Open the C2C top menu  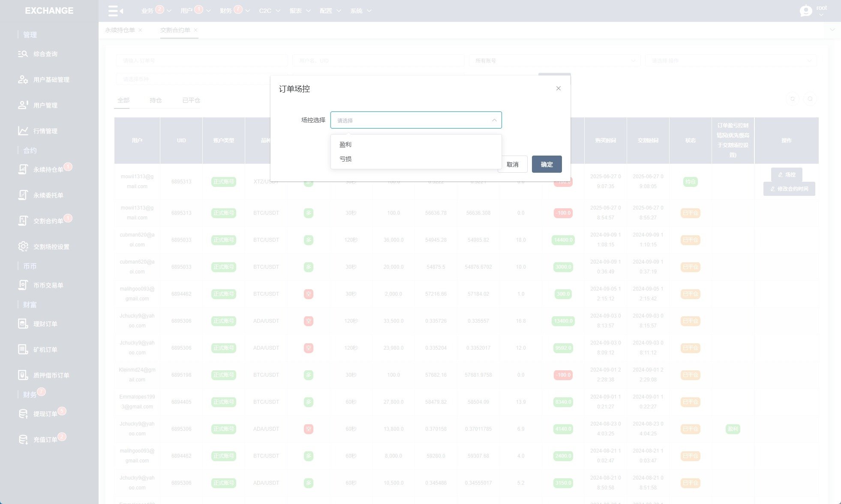point(265,11)
